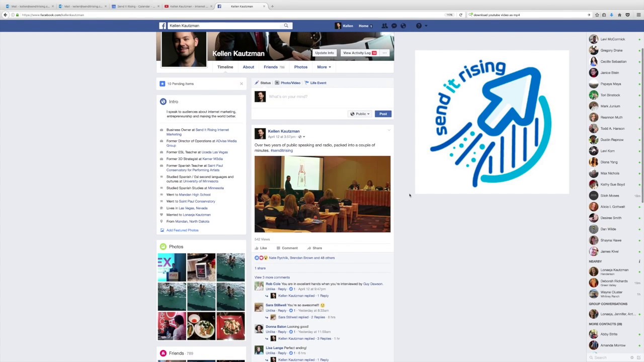Select the Friends profile tab

(274, 67)
